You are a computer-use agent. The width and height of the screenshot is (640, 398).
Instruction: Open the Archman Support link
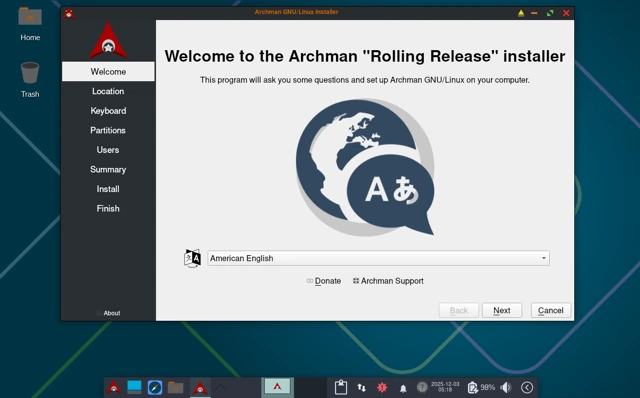[388, 281]
